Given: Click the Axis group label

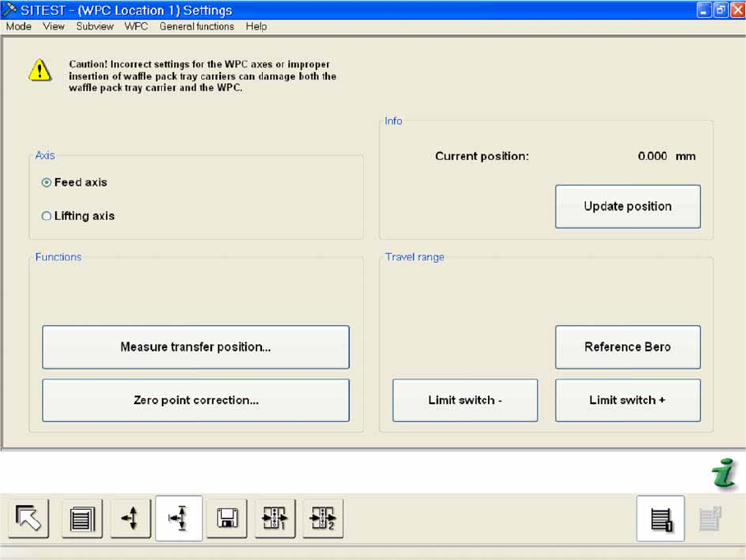Looking at the screenshot, I should pos(44,155).
